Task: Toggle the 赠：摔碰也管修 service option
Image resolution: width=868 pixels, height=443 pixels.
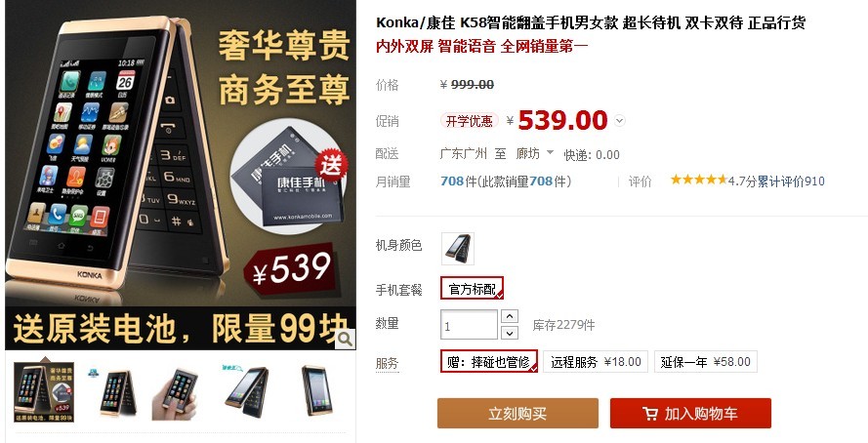Action: pos(489,362)
